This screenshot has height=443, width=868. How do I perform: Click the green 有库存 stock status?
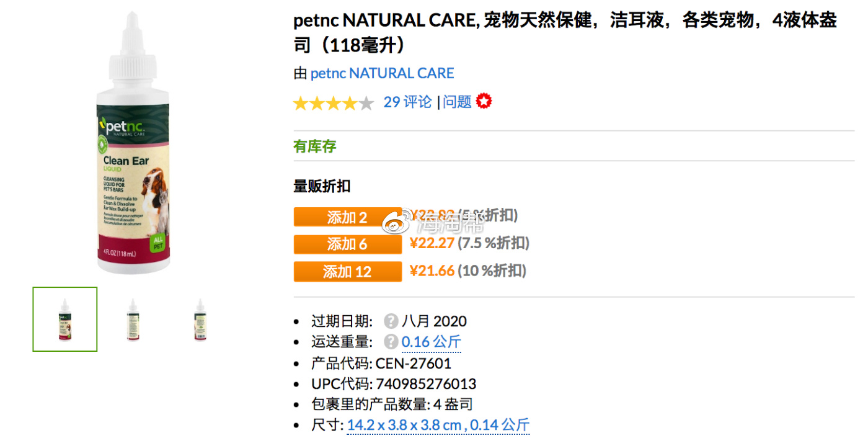pyautogui.click(x=315, y=146)
